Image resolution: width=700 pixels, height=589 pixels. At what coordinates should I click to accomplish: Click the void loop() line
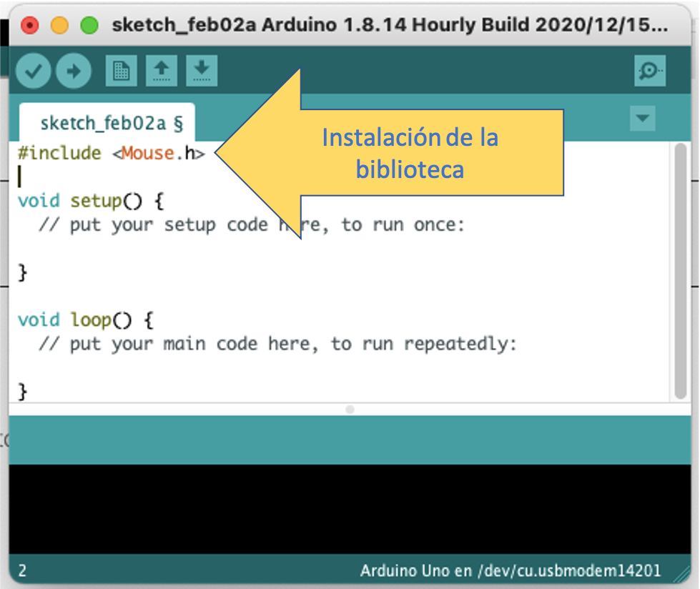click(x=85, y=320)
